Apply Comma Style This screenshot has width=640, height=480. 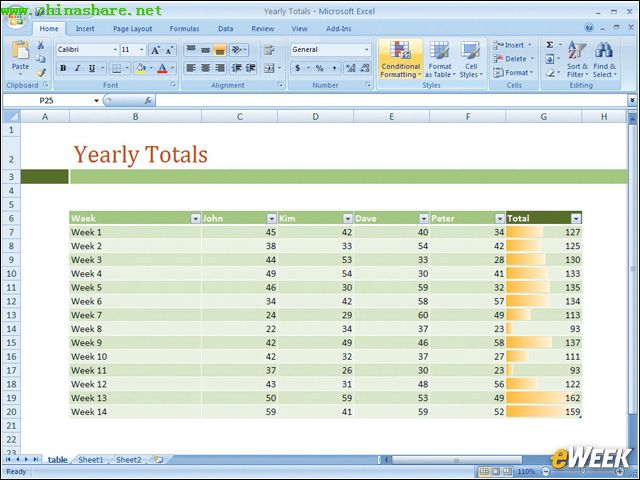point(334,68)
